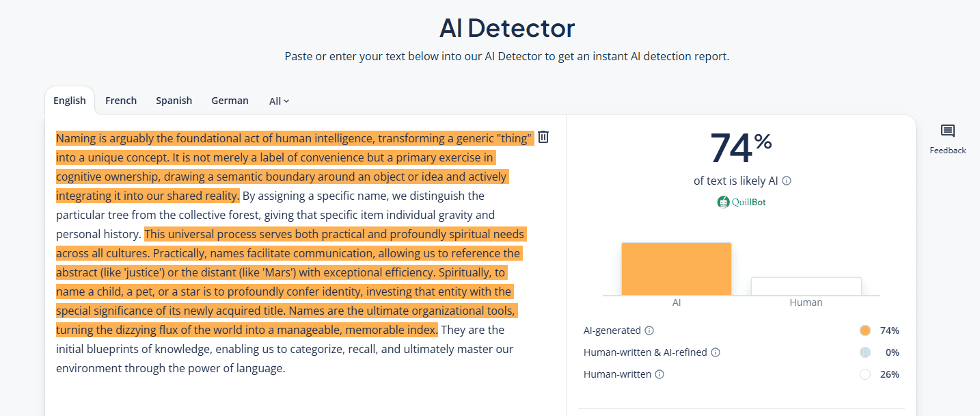The height and width of the screenshot is (416, 980).
Task: Click the white Human bar in chart
Action: tap(806, 286)
